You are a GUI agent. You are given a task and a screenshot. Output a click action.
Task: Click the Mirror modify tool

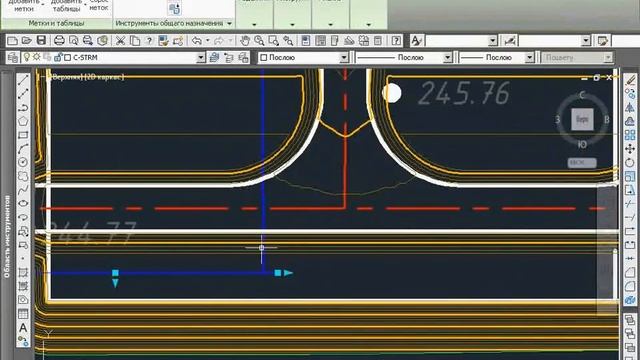pos(630,107)
